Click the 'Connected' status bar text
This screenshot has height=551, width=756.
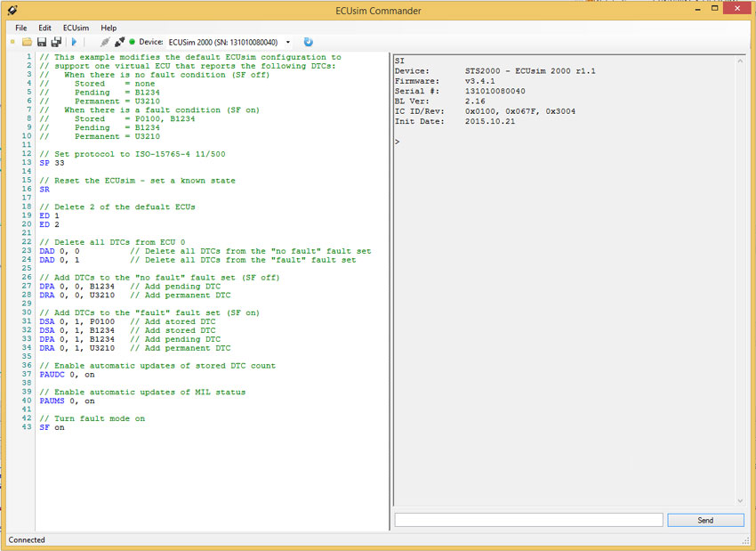pos(27,540)
